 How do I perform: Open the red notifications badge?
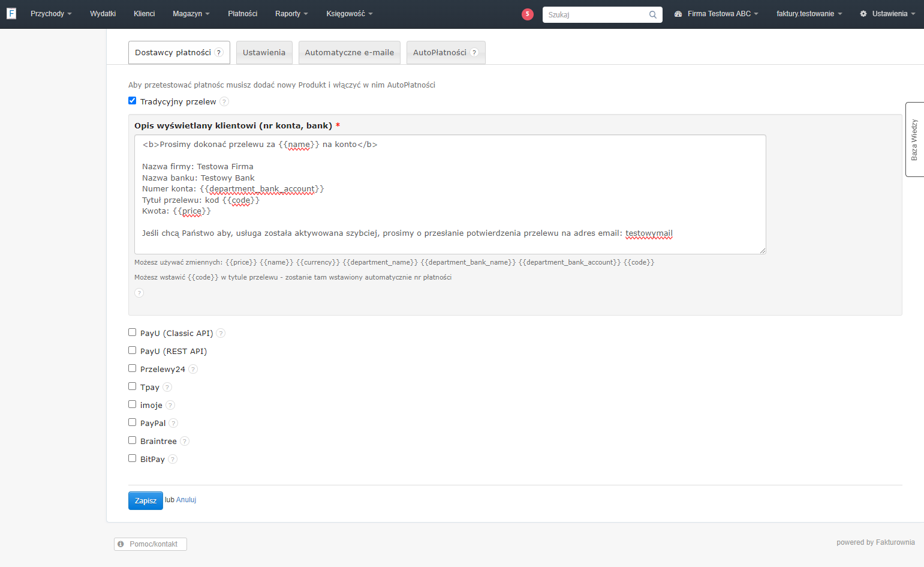(x=528, y=14)
